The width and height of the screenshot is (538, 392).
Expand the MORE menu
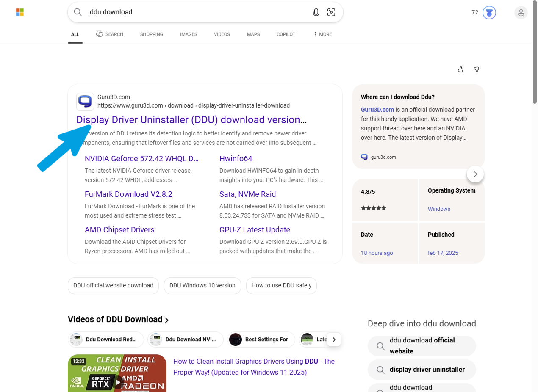click(x=323, y=34)
